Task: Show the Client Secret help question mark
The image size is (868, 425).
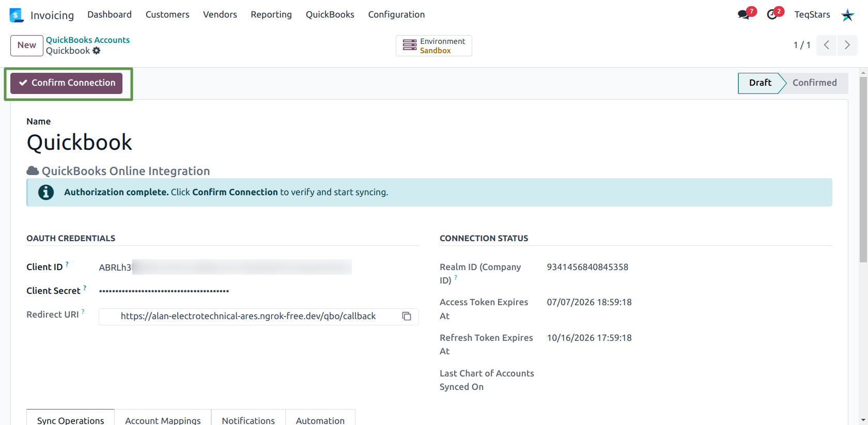Action: coord(85,288)
